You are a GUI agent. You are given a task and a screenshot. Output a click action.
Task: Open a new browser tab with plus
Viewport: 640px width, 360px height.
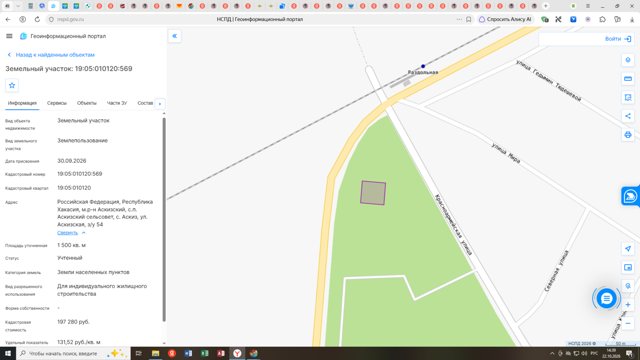point(546,6)
